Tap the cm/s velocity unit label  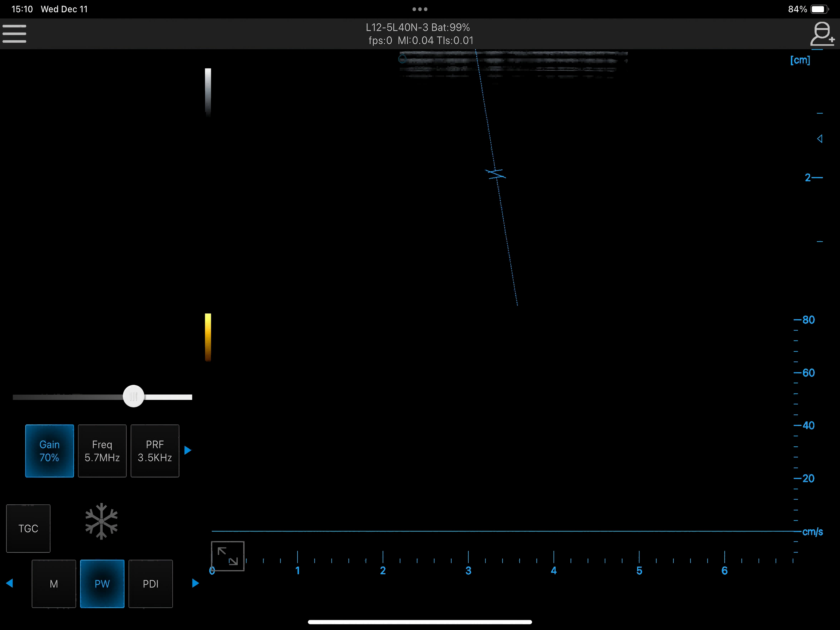[x=812, y=532]
